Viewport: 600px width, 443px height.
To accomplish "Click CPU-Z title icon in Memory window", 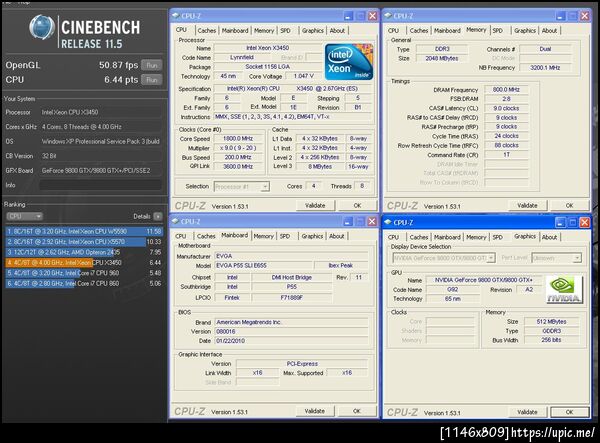I will [x=388, y=16].
